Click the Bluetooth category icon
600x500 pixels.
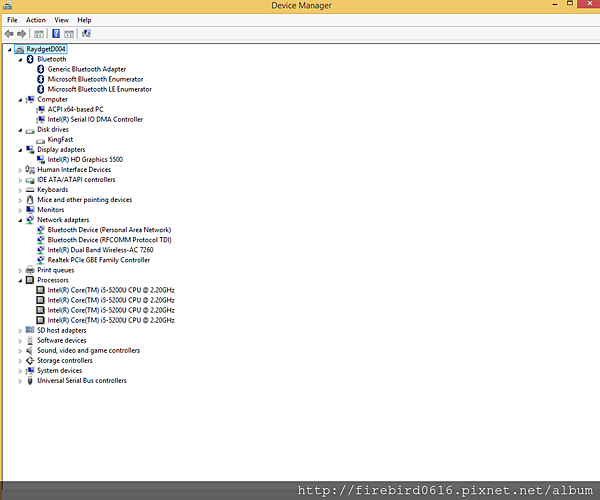coord(30,59)
